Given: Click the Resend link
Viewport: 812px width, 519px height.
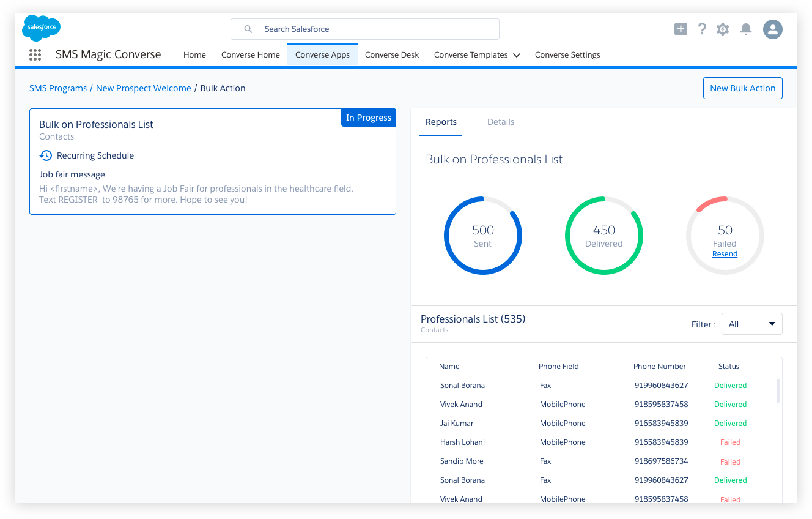Looking at the screenshot, I should click(725, 254).
